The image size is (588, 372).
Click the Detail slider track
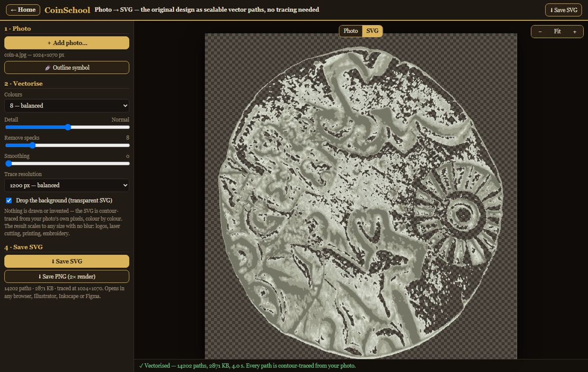[67, 127]
